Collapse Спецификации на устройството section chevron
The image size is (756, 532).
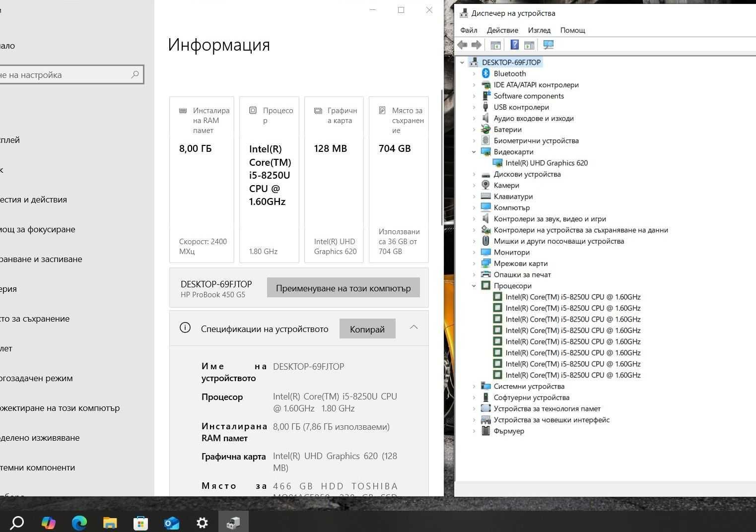413,327
